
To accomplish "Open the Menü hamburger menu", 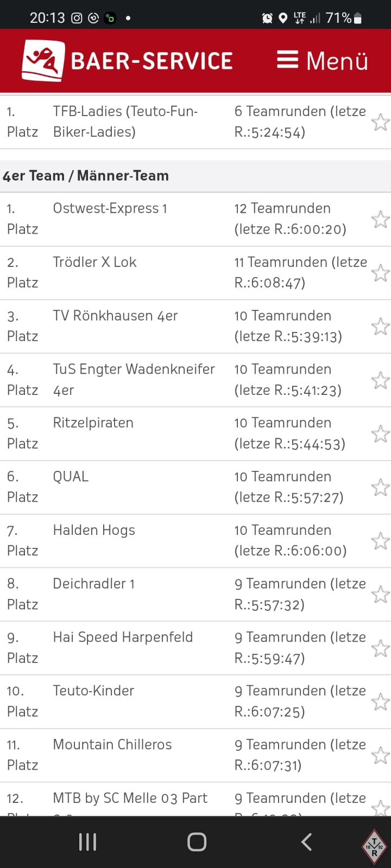I will tap(323, 60).
